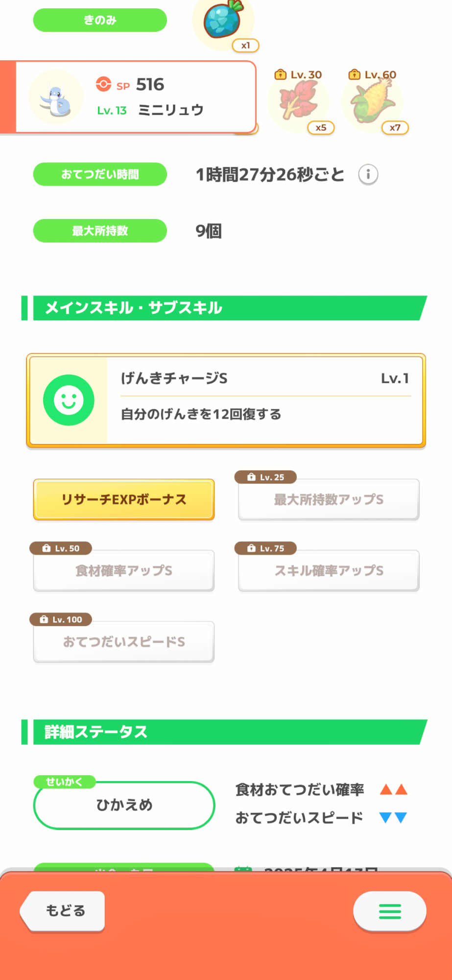Tap the Dratini portrait thumbnail
This screenshot has width=452, height=980.
click(x=56, y=97)
